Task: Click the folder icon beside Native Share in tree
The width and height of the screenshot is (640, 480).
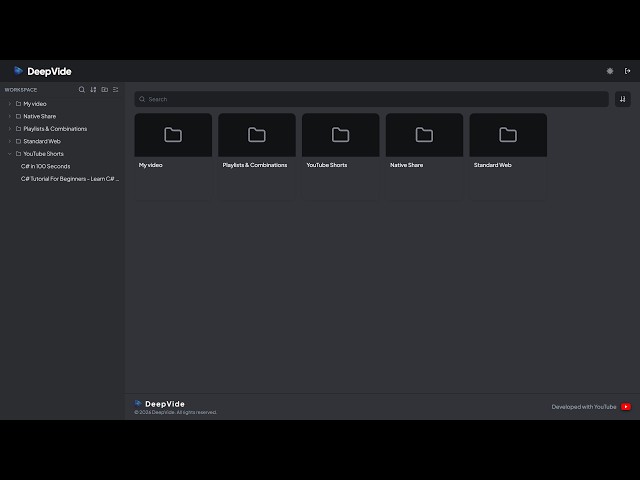Action: 18,116
